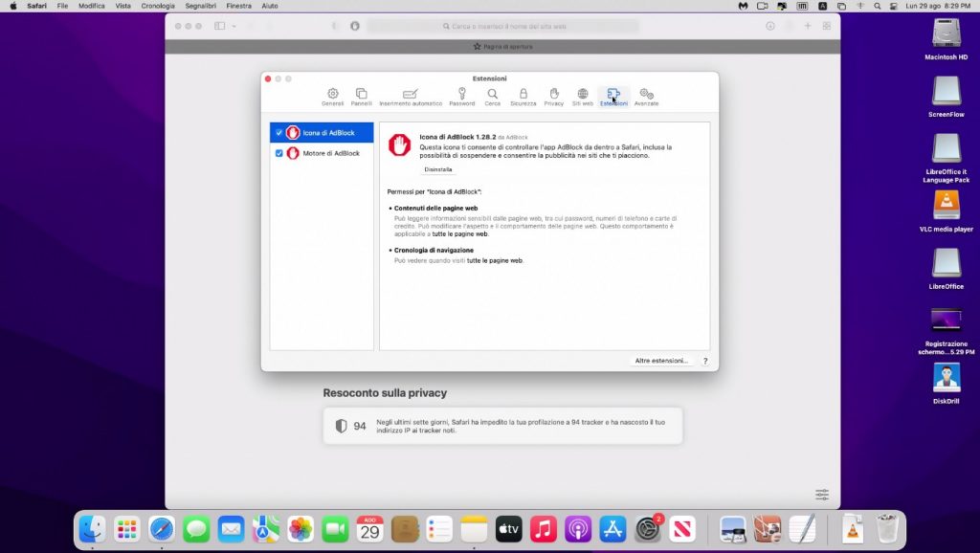
Task: Open the Privacy preferences pane
Action: click(x=553, y=97)
